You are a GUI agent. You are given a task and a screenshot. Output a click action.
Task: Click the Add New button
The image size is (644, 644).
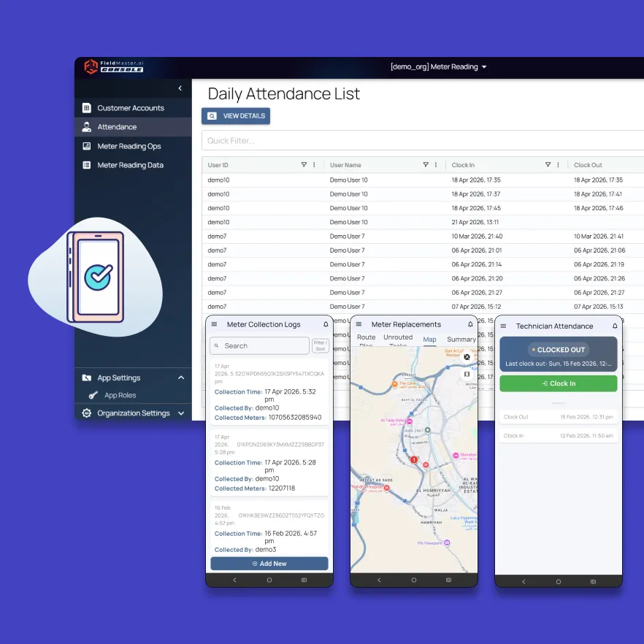[269, 564]
